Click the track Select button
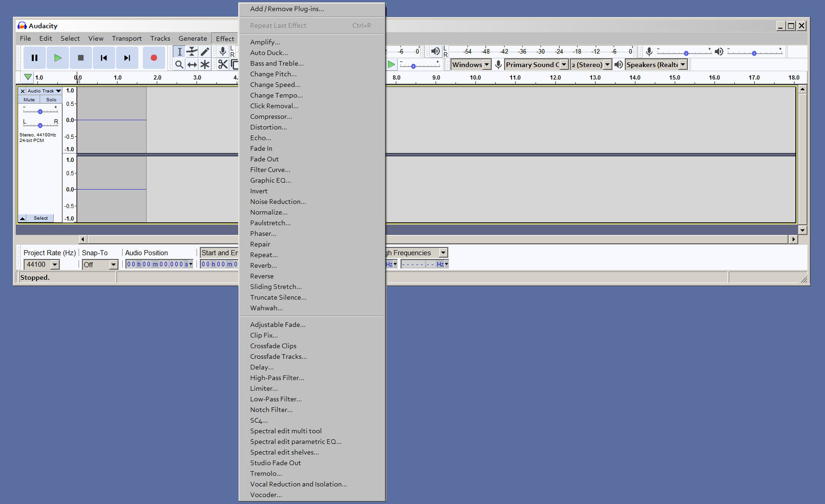 40,218
